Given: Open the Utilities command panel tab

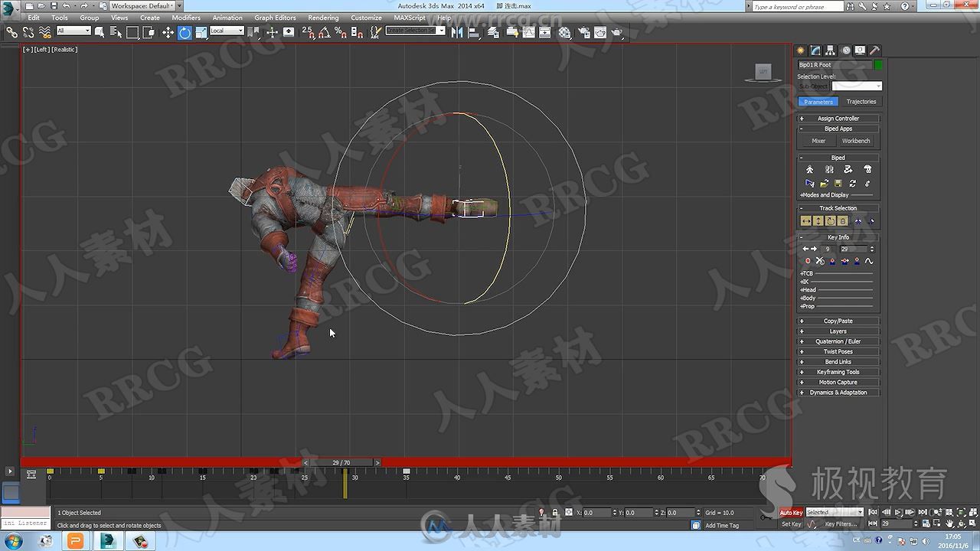Looking at the screenshot, I should [874, 51].
